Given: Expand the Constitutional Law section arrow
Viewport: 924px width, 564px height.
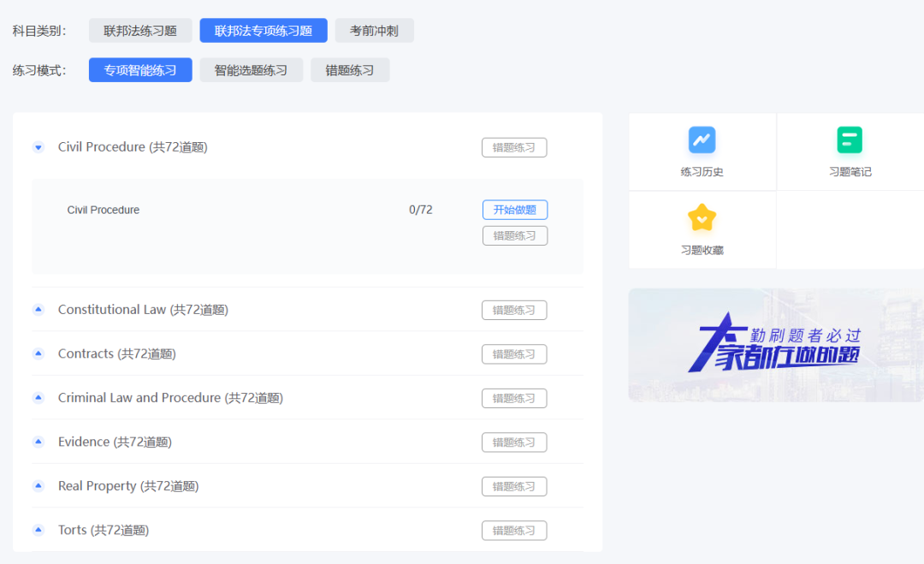Looking at the screenshot, I should pos(38,310).
